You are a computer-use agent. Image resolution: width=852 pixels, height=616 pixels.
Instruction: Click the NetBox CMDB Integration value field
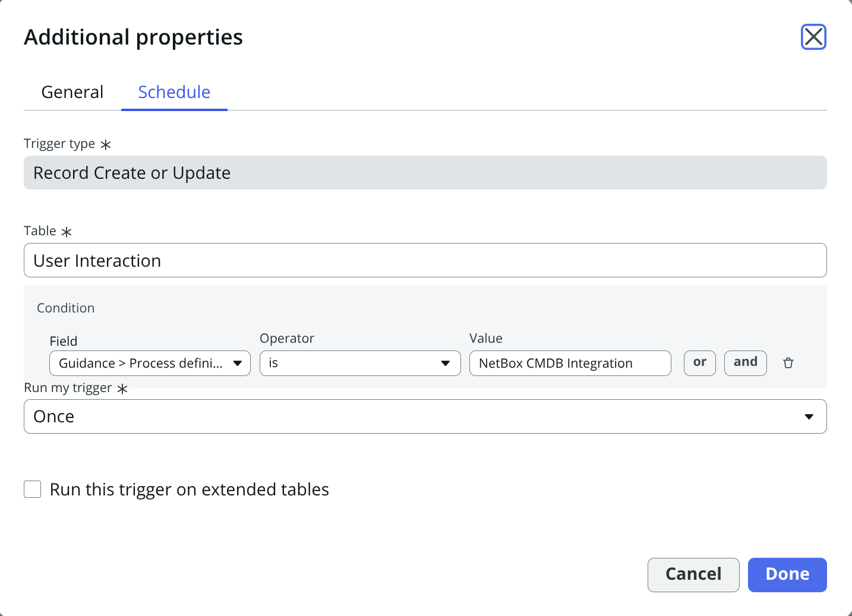click(569, 364)
